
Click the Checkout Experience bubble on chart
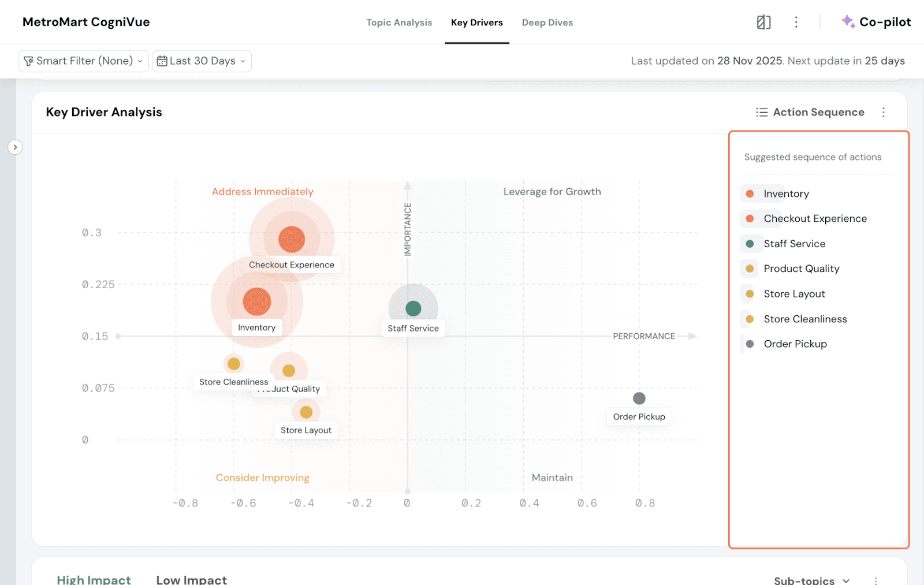(x=292, y=239)
